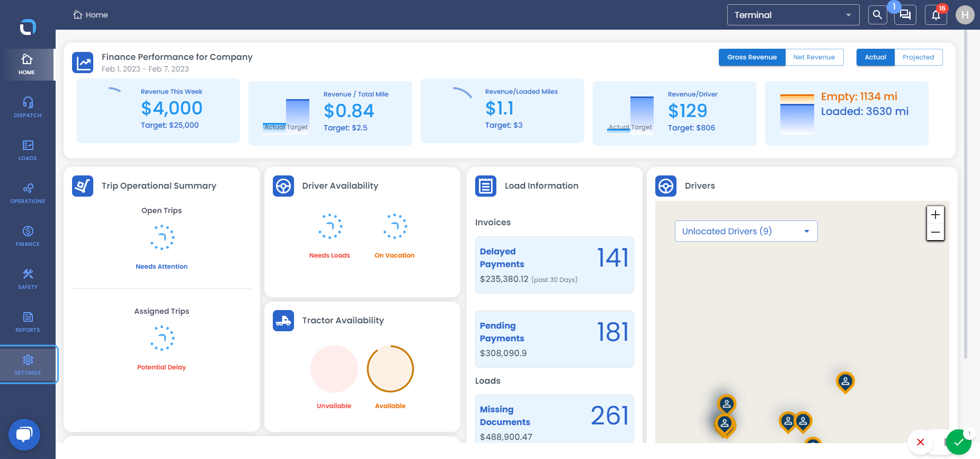Open the notifications bell
The image size is (980, 459).
[936, 15]
